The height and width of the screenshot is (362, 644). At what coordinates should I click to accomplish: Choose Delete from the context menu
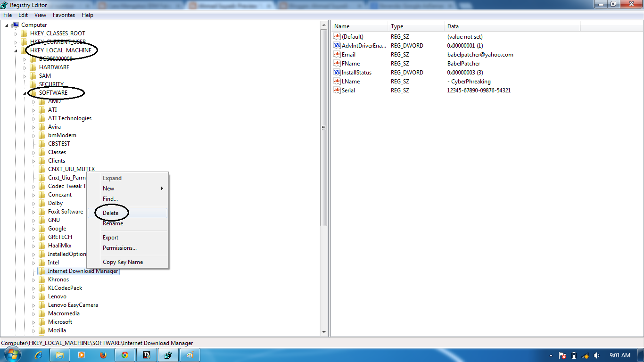click(127, 213)
